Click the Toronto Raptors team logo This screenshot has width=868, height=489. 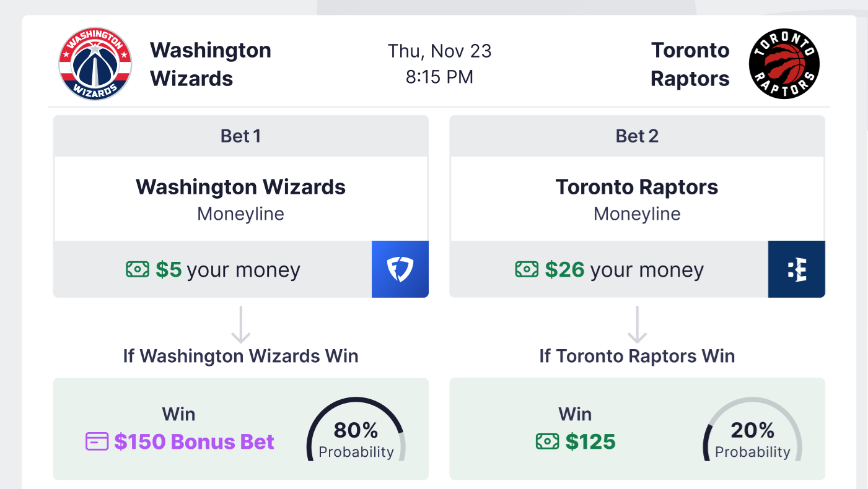click(x=784, y=64)
